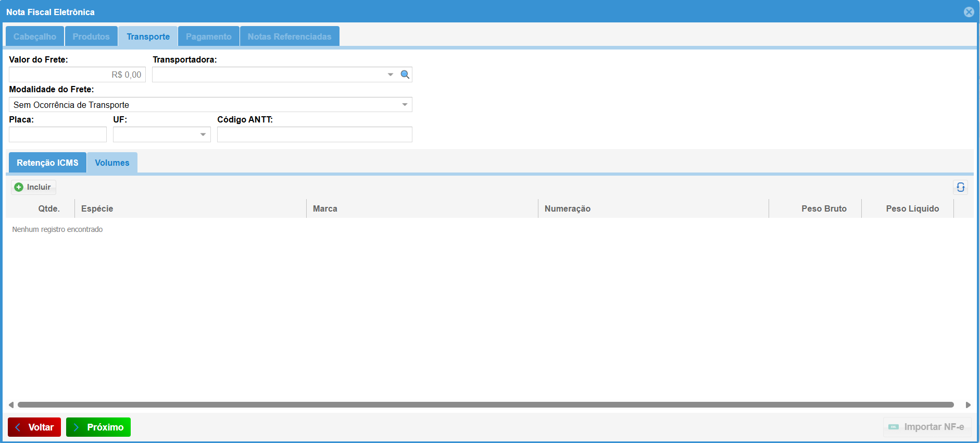
Task: Expand the UF dropdown
Action: (203, 134)
